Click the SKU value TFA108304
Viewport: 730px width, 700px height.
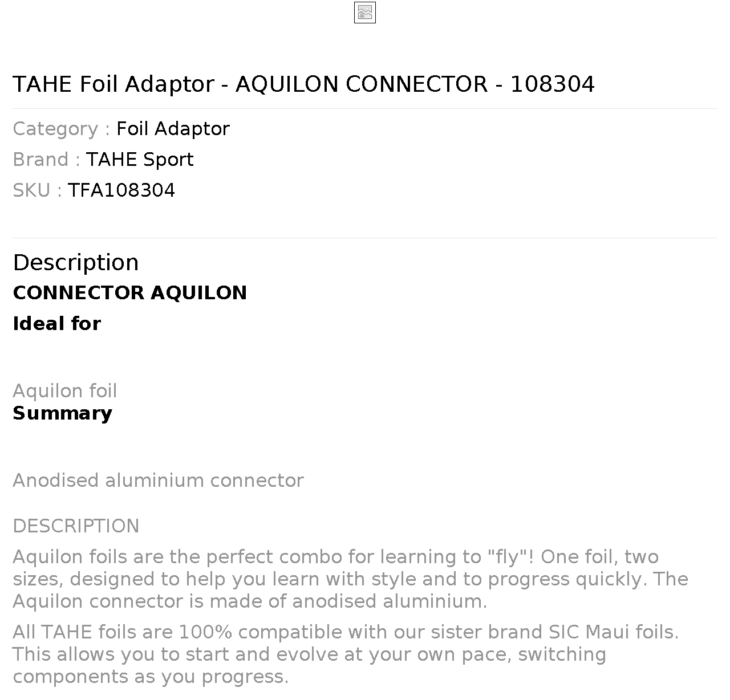pyautogui.click(x=121, y=190)
